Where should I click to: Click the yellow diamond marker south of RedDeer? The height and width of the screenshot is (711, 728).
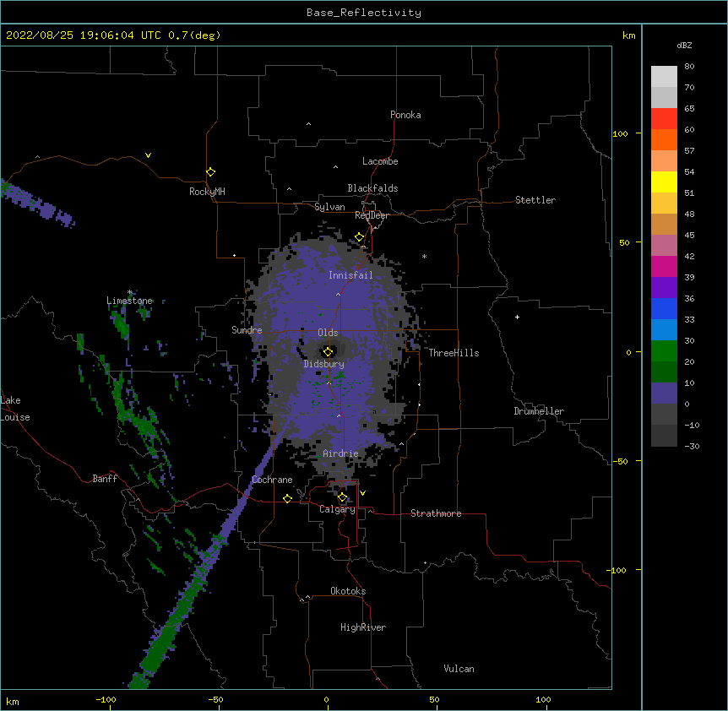pos(360,237)
